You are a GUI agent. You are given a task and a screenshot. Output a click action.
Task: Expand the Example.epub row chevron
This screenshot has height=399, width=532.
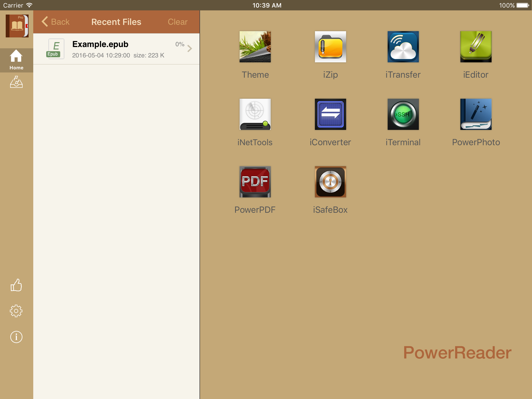190,49
